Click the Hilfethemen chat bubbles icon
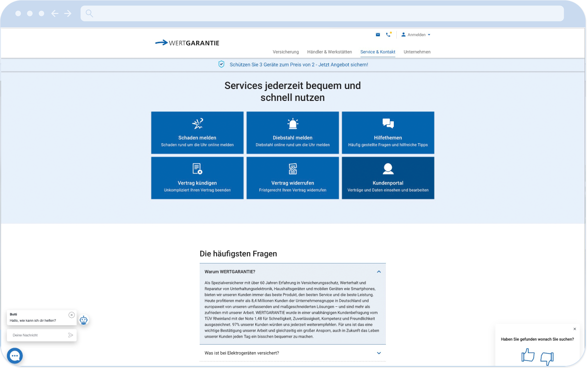 coord(388,123)
